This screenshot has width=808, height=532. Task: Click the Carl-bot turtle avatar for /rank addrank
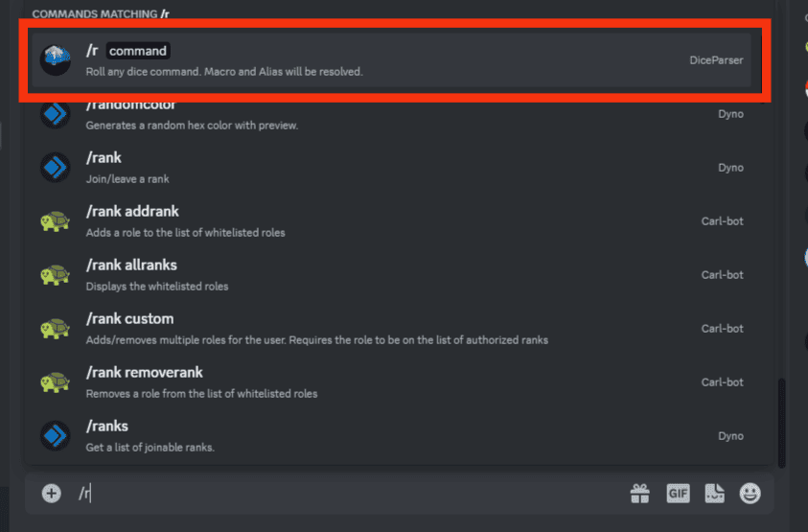click(x=56, y=221)
